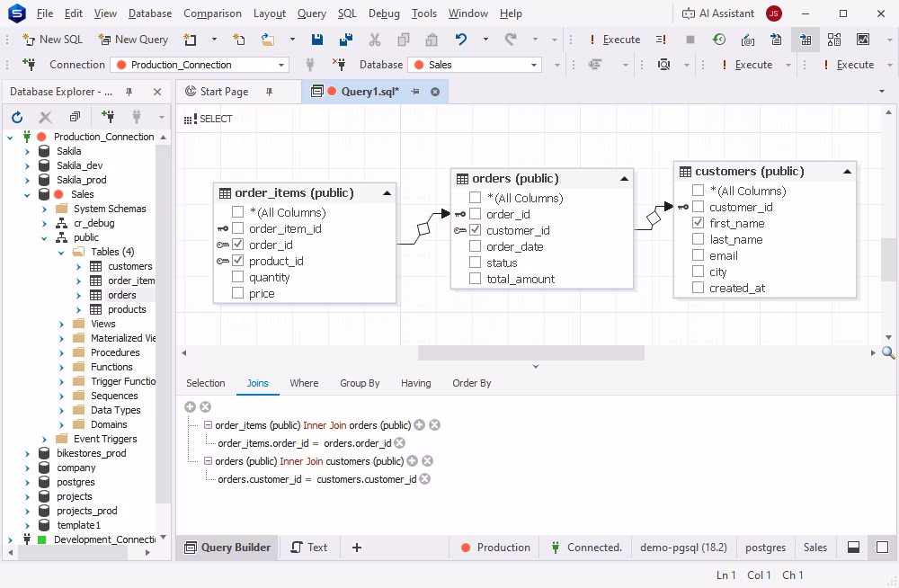Click Inner Join link between orders and customers
This screenshot has height=588, width=899.
(301, 461)
